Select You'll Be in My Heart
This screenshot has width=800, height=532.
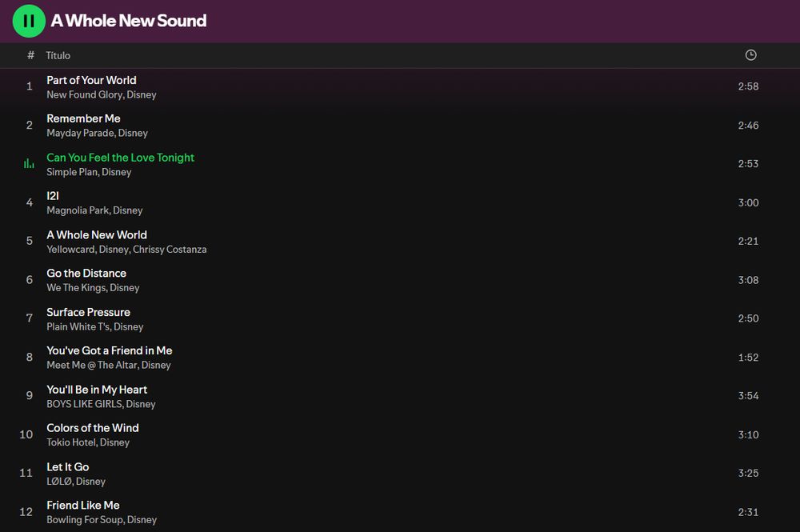97,390
